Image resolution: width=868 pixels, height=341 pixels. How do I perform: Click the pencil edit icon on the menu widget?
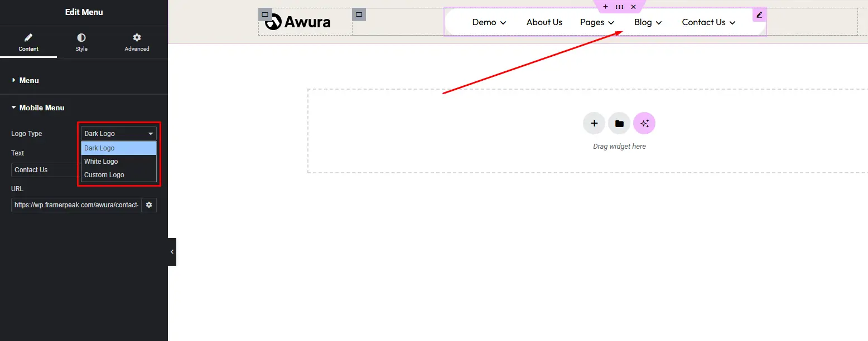click(759, 14)
